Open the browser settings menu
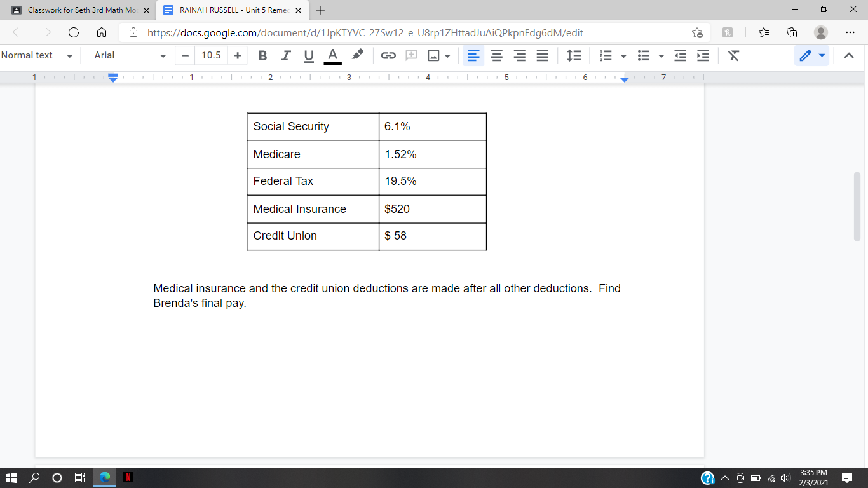The height and width of the screenshot is (488, 868). coord(850,32)
